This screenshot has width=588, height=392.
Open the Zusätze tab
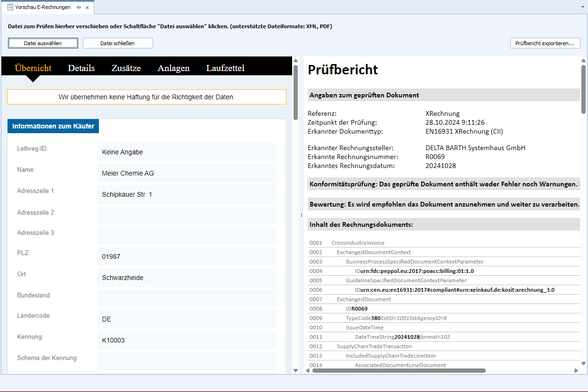126,68
